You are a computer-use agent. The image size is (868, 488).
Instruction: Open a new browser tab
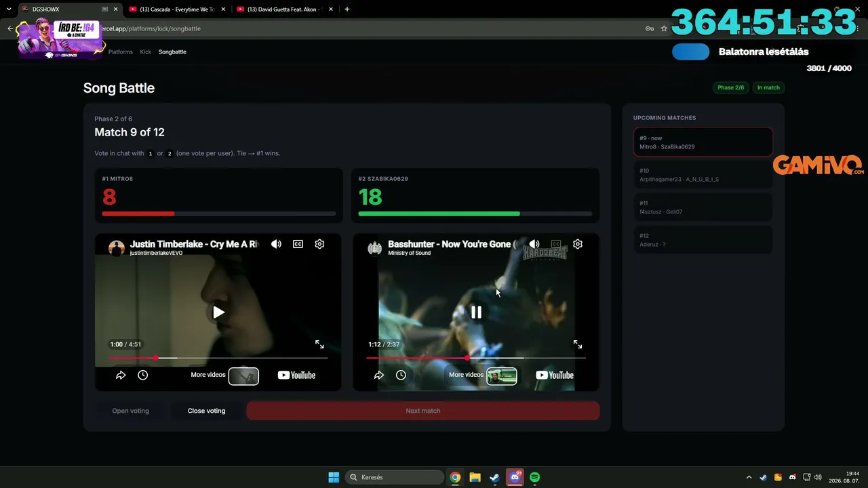pyautogui.click(x=347, y=9)
